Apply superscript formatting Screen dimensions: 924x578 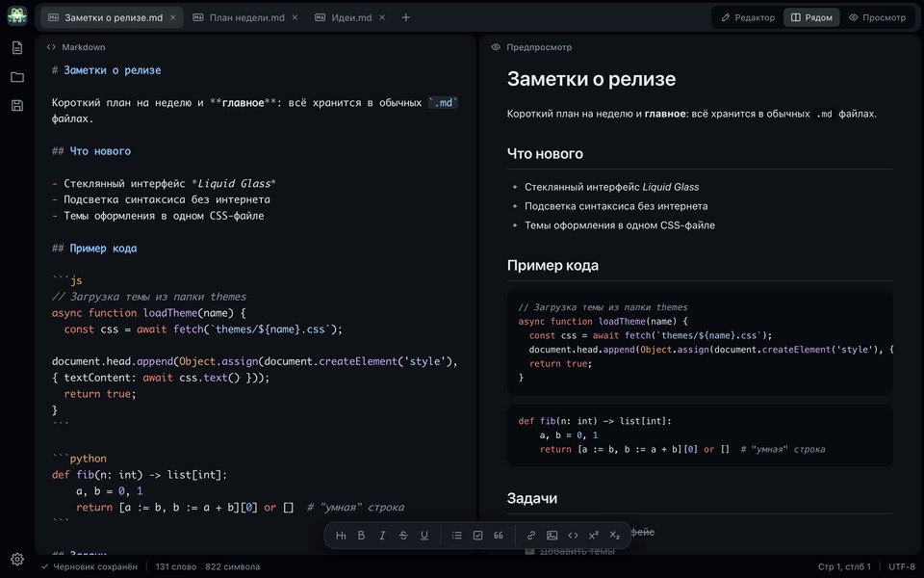tap(594, 536)
